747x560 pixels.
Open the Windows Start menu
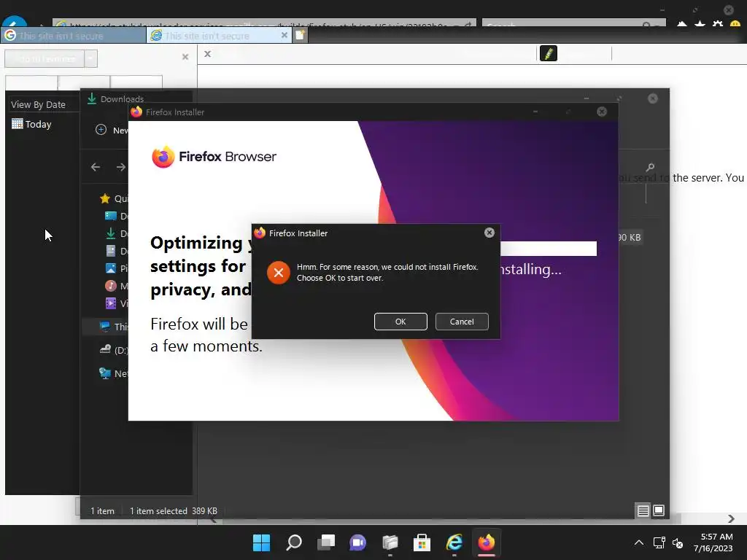[x=261, y=542]
